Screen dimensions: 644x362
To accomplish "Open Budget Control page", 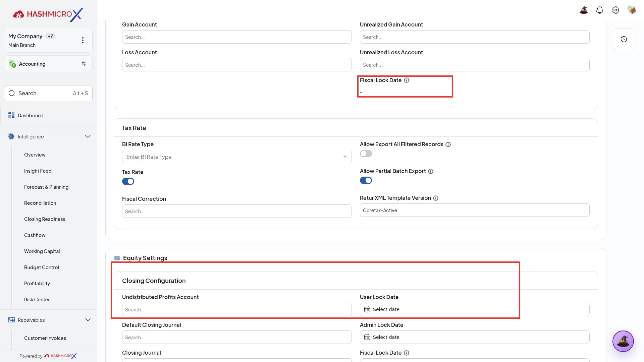I will (42, 267).
